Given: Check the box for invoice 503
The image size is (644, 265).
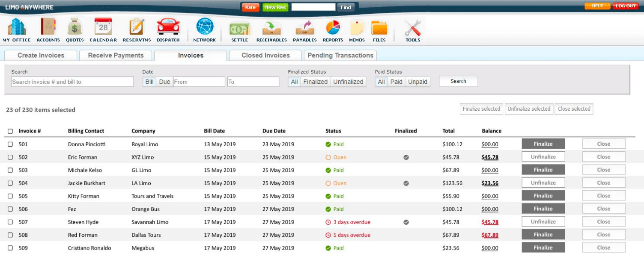Looking at the screenshot, I should 10,170.
